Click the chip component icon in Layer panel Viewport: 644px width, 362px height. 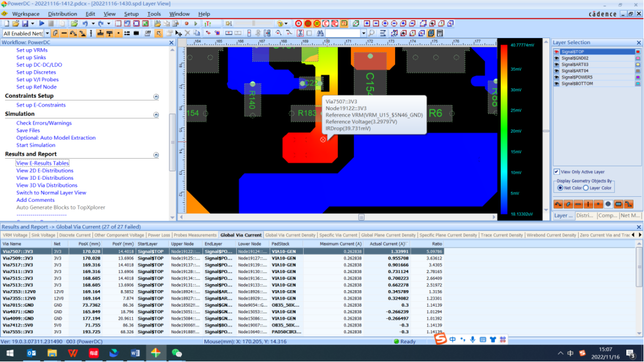point(619,204)
